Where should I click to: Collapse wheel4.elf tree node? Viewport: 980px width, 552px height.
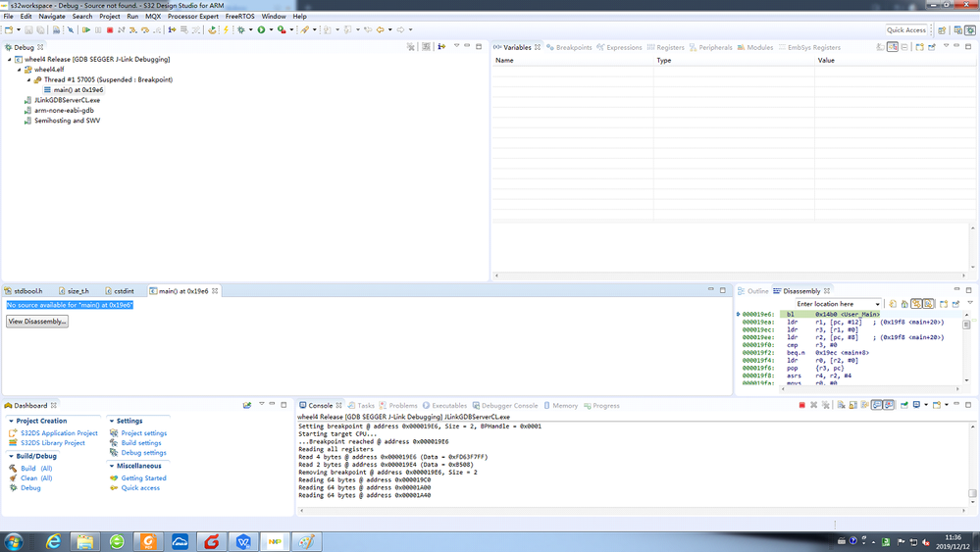[x=19, y=70]
